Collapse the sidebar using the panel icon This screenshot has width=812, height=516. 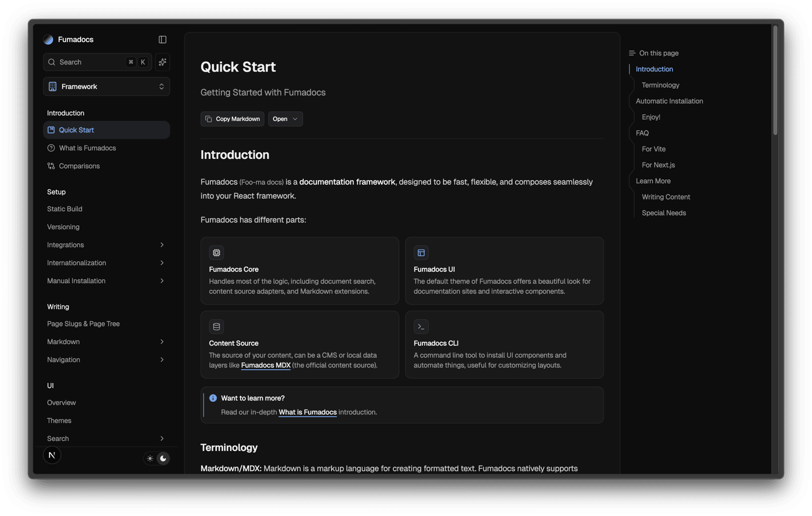162,39
